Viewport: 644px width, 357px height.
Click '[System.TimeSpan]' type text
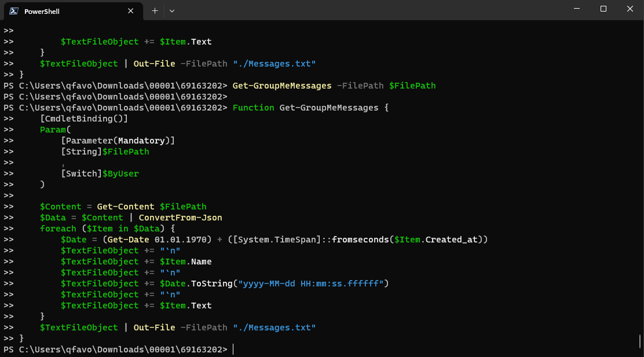[277, 240]
